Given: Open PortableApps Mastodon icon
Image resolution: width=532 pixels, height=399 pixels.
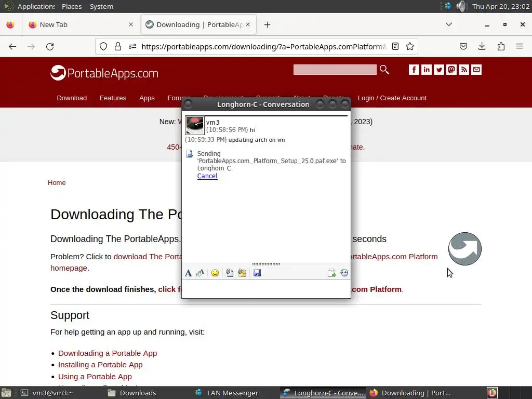Looking at the screenshot, I should [451, 70].
